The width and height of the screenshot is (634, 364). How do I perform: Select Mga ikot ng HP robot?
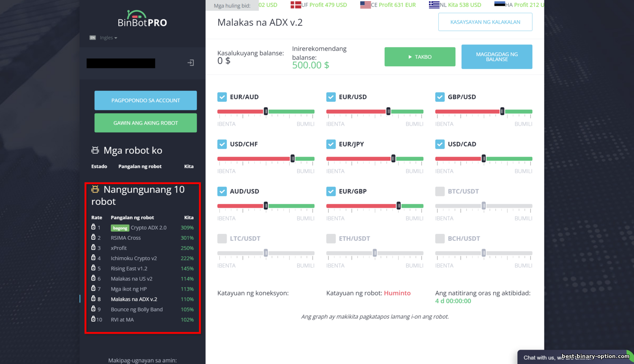128,289
